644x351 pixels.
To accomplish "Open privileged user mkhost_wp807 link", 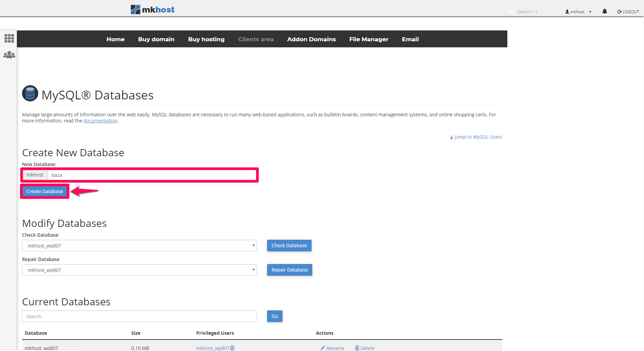I will tap(213, 348).
